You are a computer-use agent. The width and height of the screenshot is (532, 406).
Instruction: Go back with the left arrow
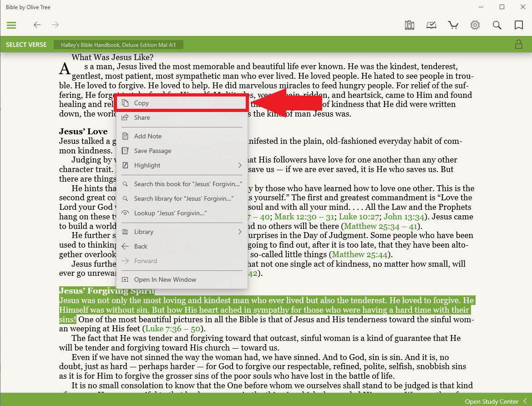click(37, 25)
